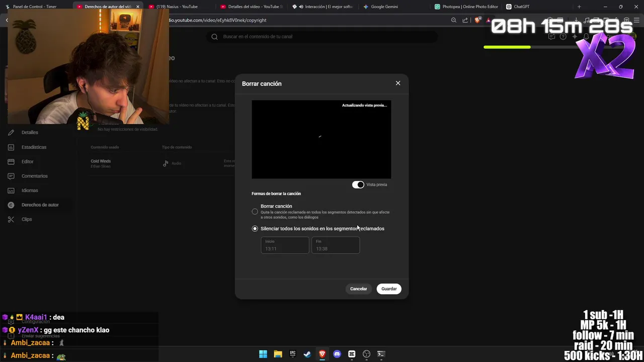
Task: Click the browser address bar URL
Action: tap(217, 20)
